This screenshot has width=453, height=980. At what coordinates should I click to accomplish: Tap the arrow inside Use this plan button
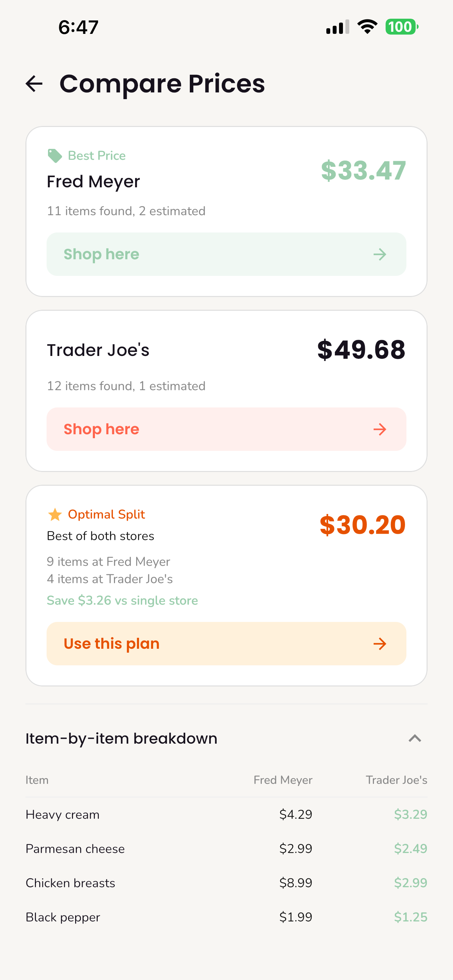379,643
